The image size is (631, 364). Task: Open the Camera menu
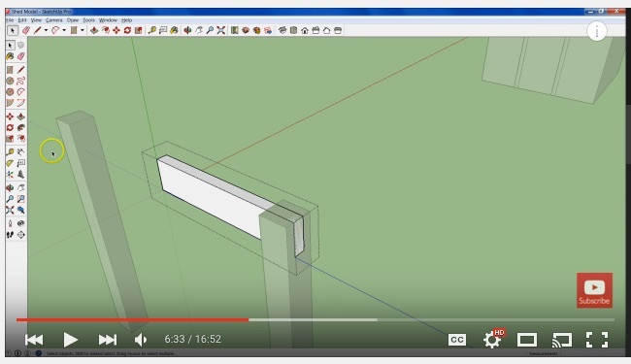54,20
